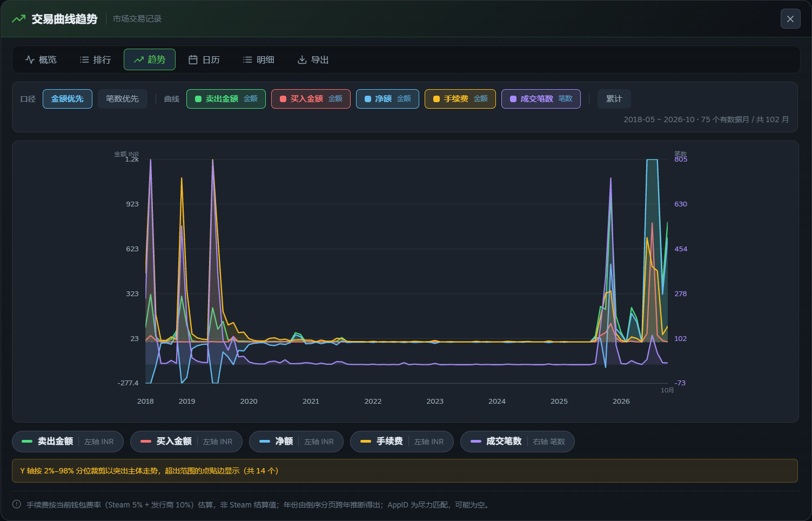Click the 卖出金额 legend pill below chart
812x521 pixels.
tap(68, 442)
